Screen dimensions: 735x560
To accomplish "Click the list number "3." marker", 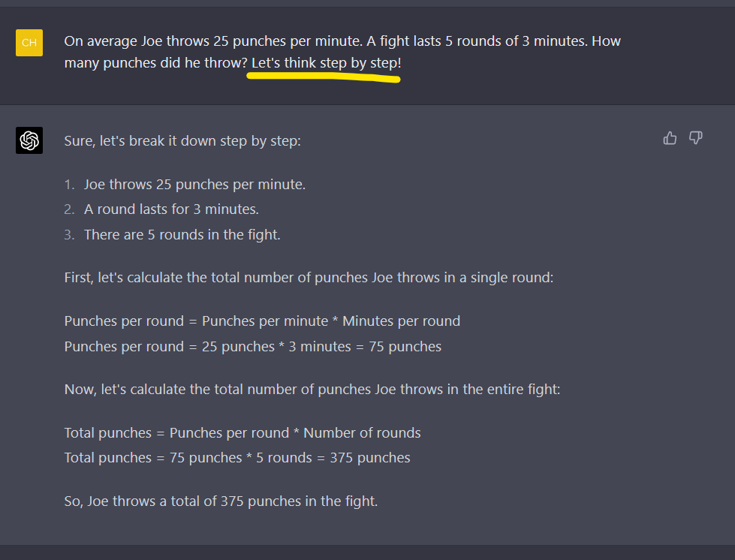I will click(x=70, y=235).
